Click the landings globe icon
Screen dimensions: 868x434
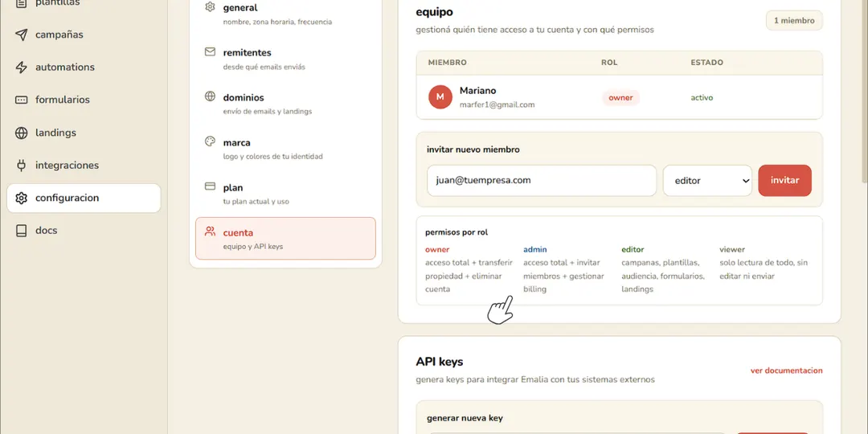21,133
